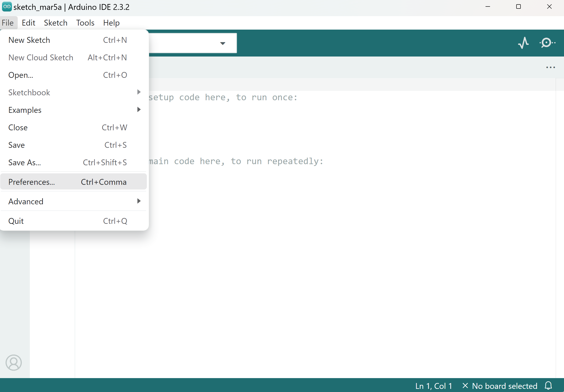Choose Save As... menu entry

coord(74,162)
